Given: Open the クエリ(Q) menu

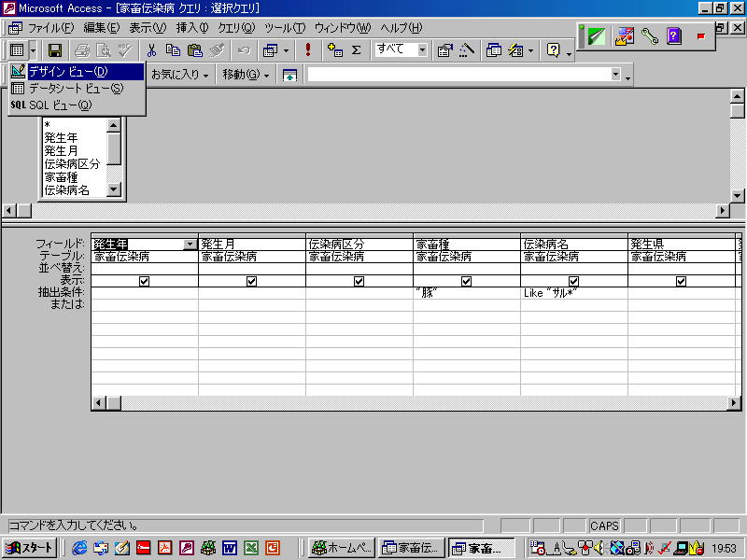Looking at the screenshot, I should point(235,27).
